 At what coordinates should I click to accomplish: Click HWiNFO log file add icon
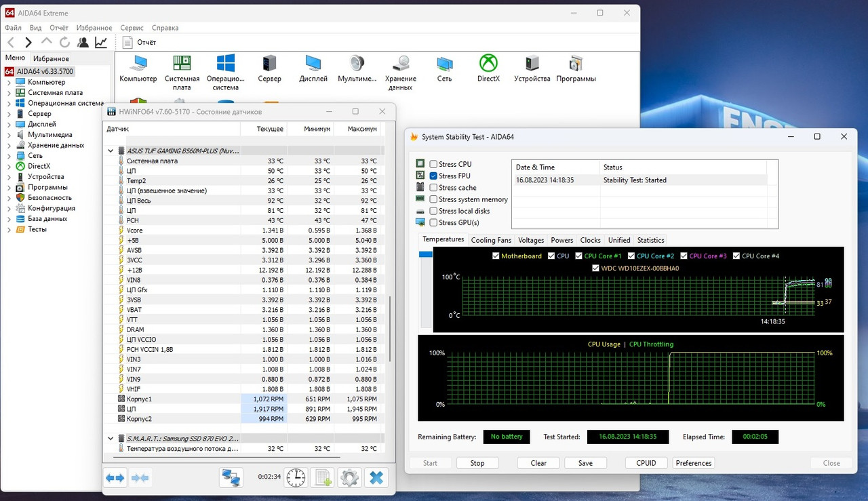click(322, 477)
